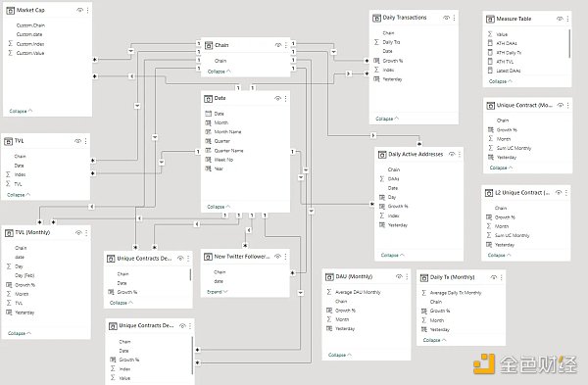Collapse the L2 Unique Contract table

pos(499,255)
